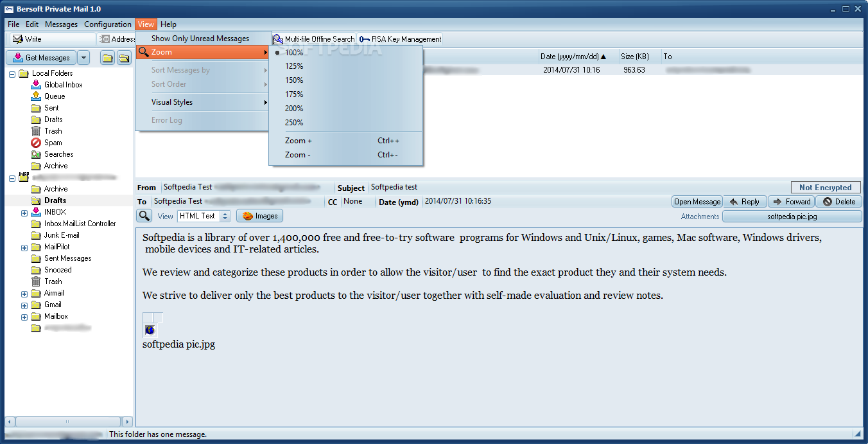Open the Spam folder
This screenshot has width=868, height=444.
coord(53,143)
